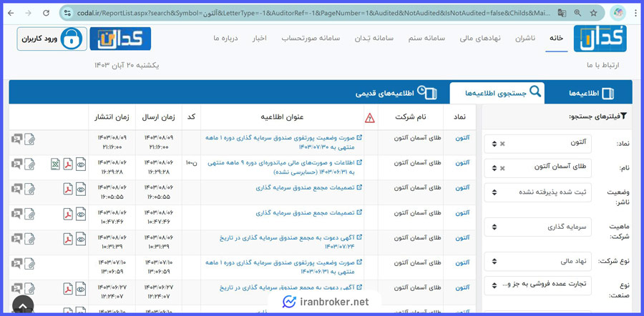Open the 9-month interim financial statements notice link

pyautogui.click(x=285, y=167)
